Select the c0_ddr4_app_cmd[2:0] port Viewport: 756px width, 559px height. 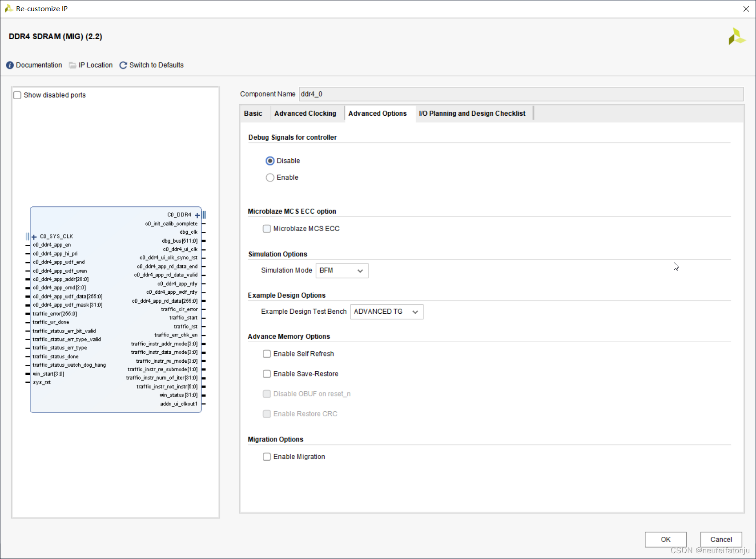coord(59,288)
